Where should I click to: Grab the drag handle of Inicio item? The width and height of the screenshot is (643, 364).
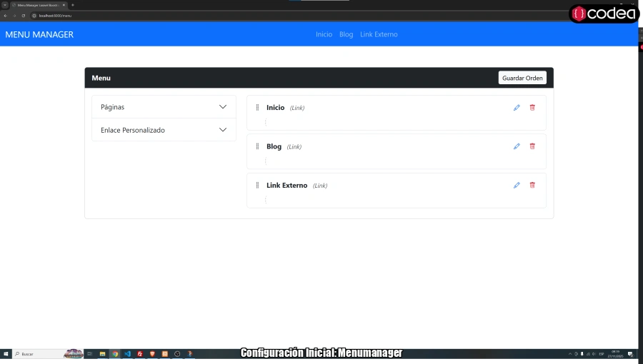[x=257, y=108]
